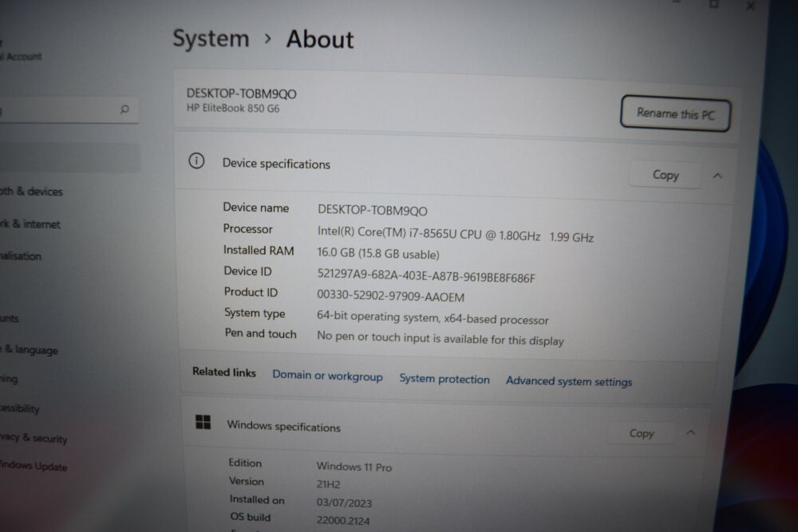Open Personalisation in the sidebar
This screenshot has width=798, height=532.
21,256
